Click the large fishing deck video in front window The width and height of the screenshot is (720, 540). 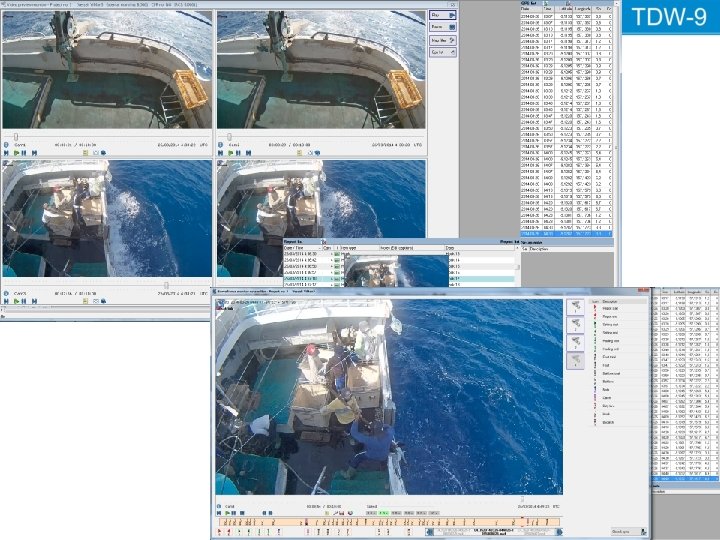click(x=389, y=397)
